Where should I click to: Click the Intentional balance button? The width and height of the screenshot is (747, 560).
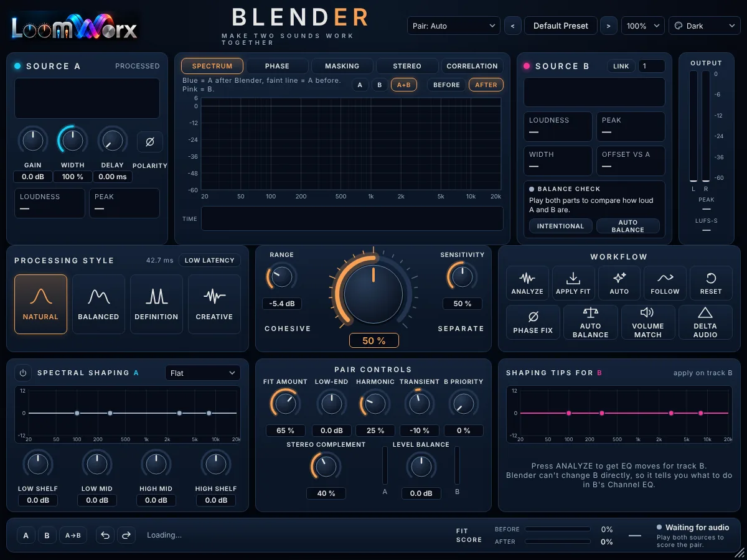pyautogui.click(x=560, y=226)
